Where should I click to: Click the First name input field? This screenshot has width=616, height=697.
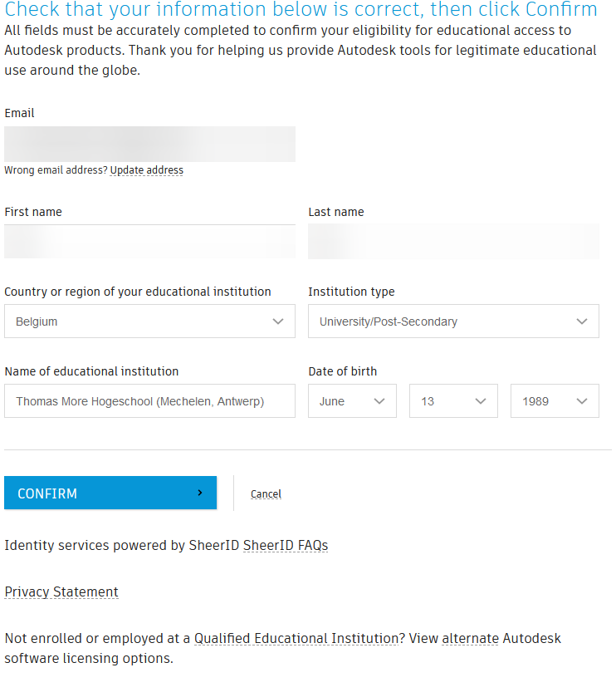click(x=149, y=242)
